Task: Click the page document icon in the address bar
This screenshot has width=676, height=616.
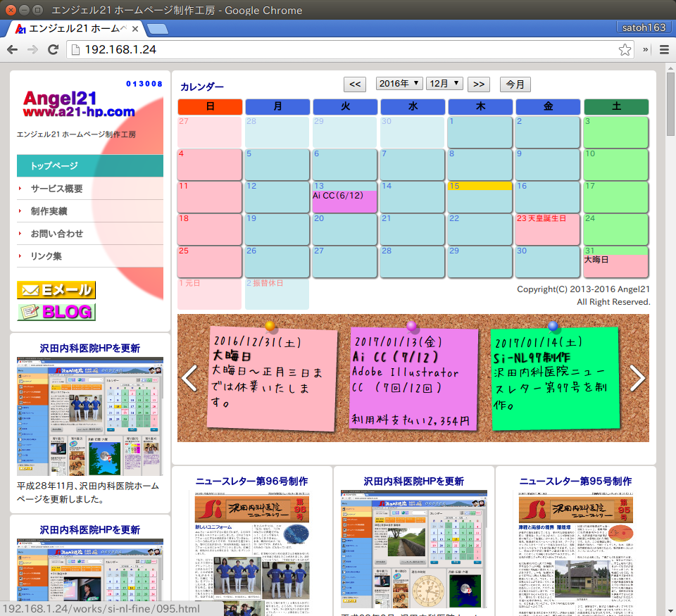Action: [75, 49]
